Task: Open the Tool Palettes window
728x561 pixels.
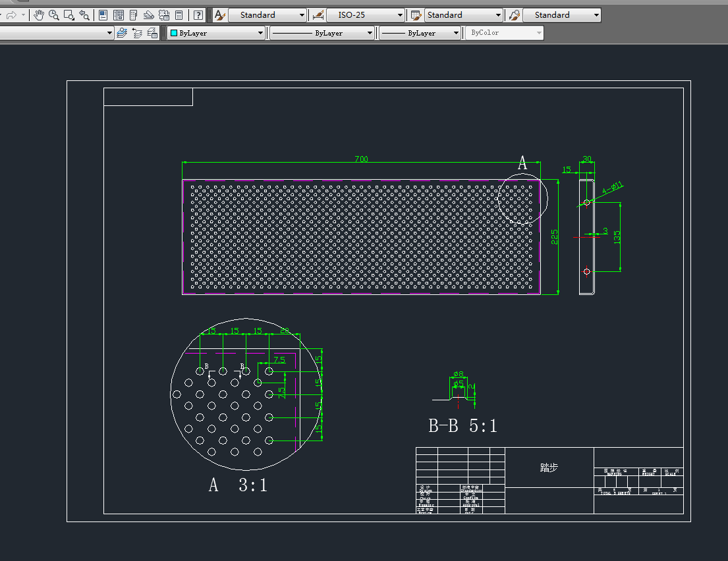Action: point(133,15)
